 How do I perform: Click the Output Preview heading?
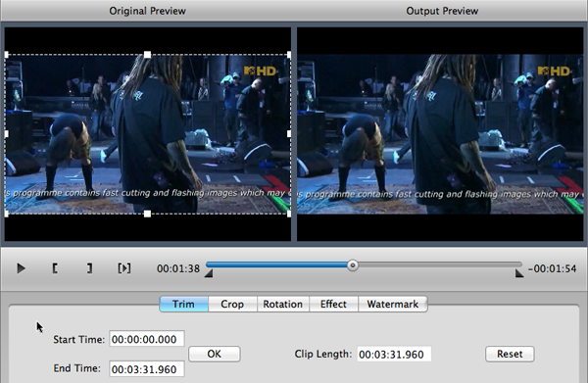(442, 11)
